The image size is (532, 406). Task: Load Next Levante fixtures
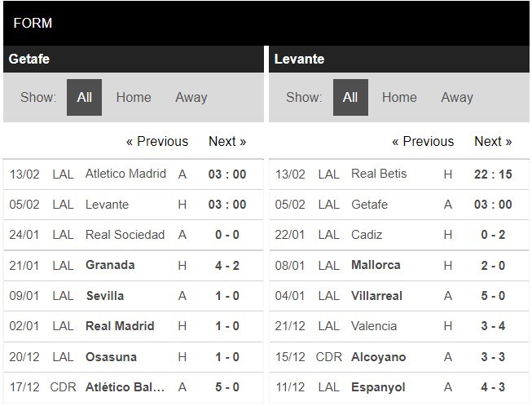(493, 142)
